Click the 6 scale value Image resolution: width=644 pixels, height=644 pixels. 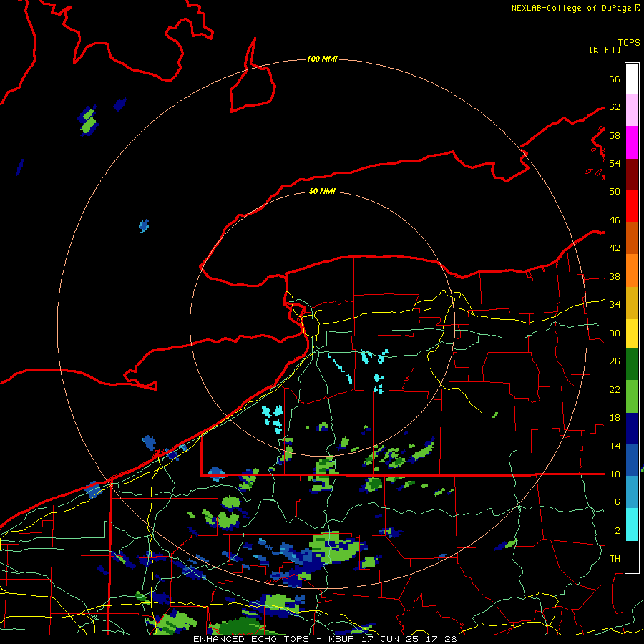[617, 502]
